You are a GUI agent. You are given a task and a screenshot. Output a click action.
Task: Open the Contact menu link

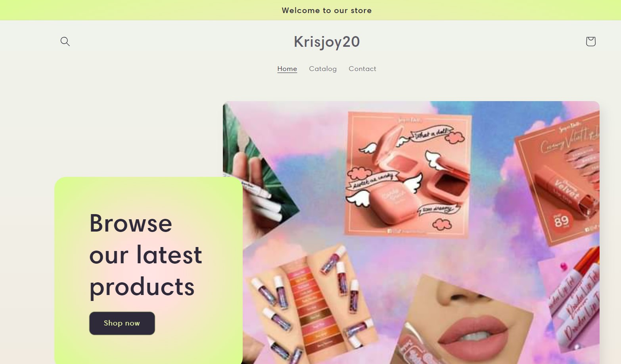point(362,69)
